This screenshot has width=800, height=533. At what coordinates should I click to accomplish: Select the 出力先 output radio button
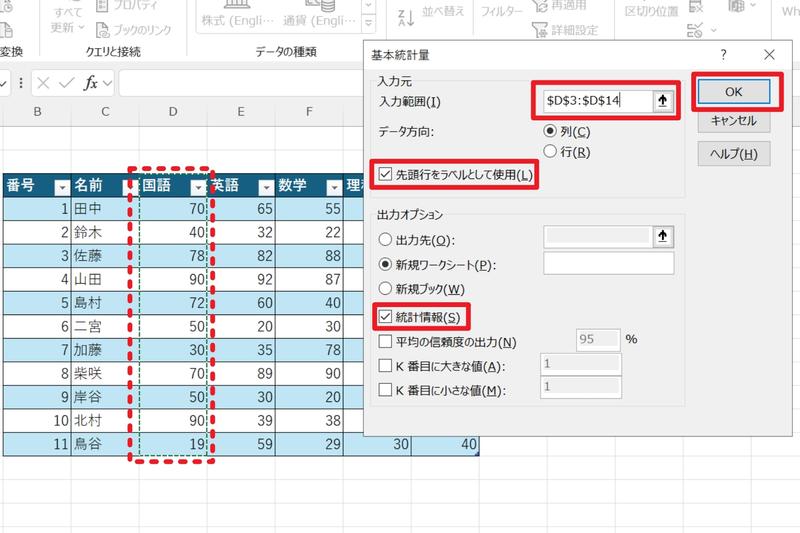(x=385, y=239)
